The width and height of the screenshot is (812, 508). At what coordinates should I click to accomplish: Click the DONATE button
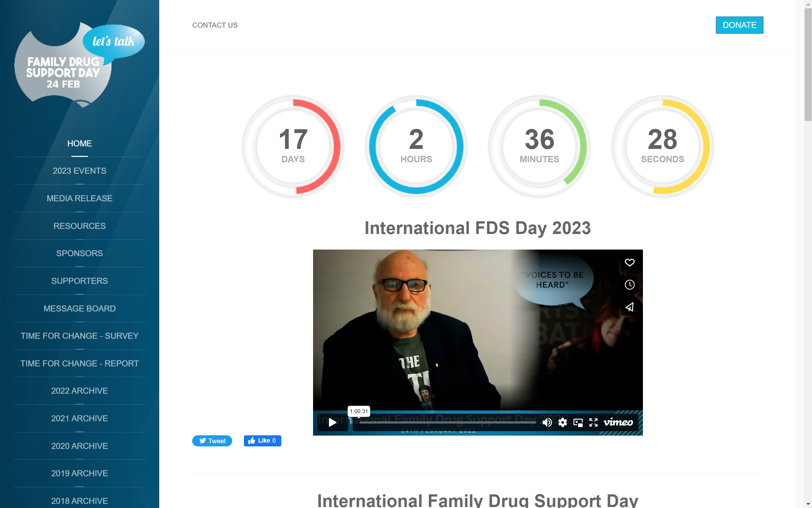(x=740, y=25)
